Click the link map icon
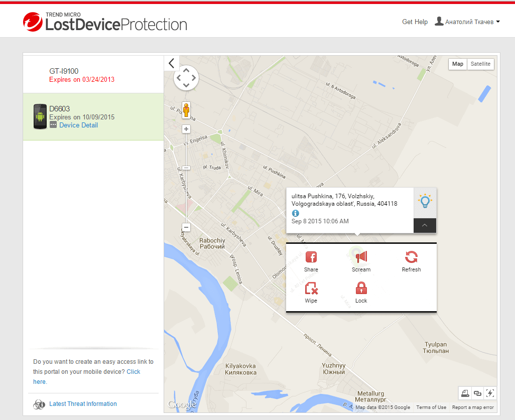 point(477,393)
